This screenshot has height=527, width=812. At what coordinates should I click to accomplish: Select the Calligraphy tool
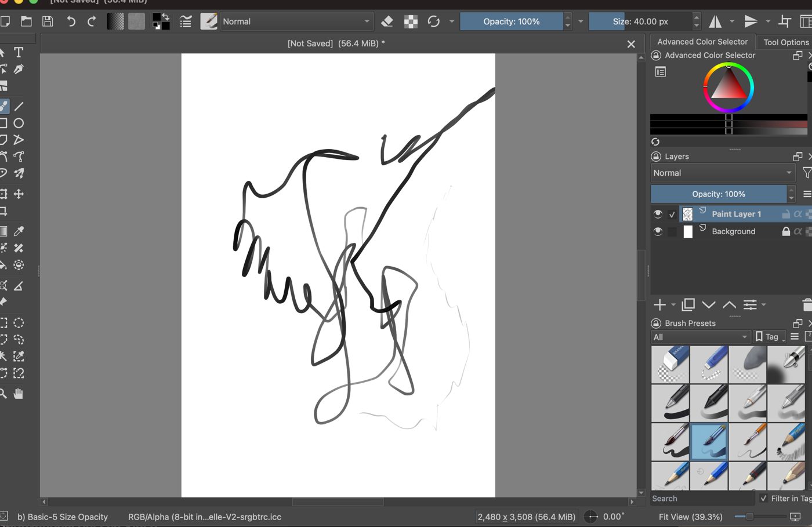tap(19, 70)
